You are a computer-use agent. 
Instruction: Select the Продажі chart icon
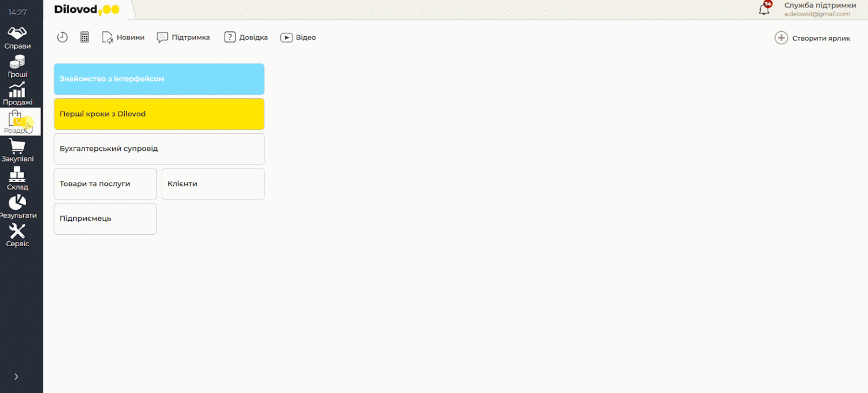[18, 94]
